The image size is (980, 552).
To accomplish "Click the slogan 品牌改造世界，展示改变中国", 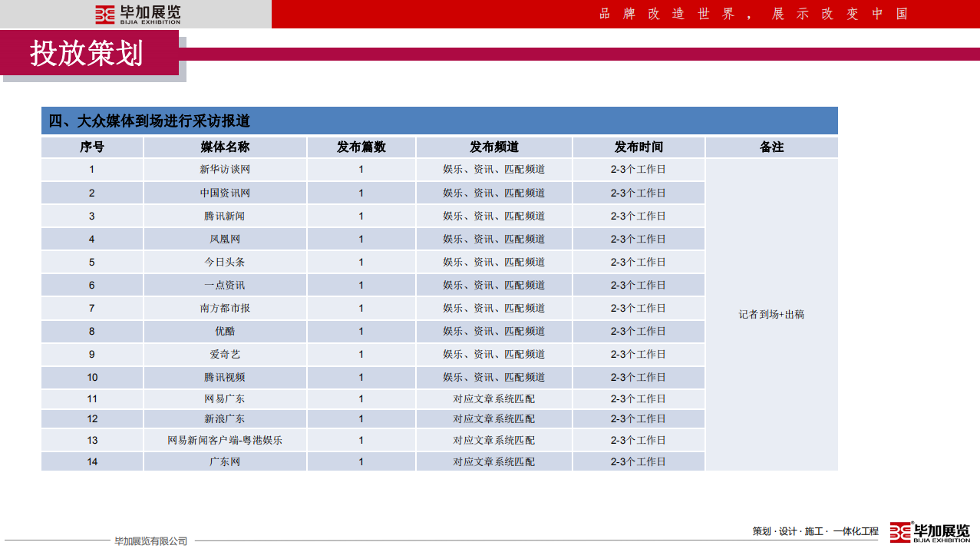I will (753, 14).
